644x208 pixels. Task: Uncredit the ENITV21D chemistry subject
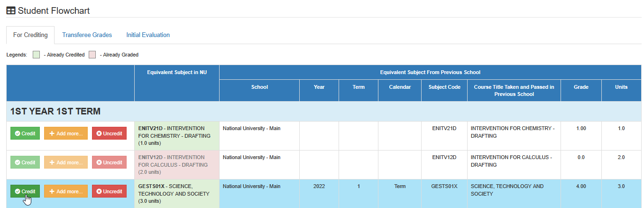(109, 133)
